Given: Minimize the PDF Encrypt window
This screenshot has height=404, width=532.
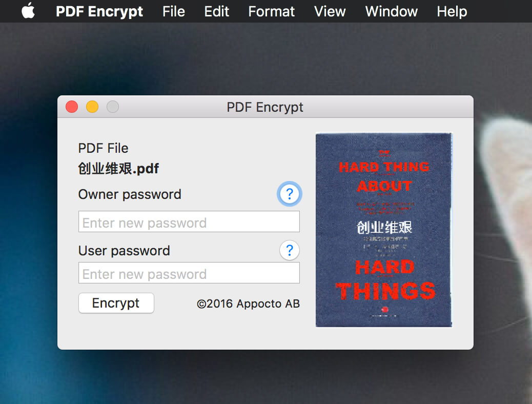Looking at the screenshot, I should [92, 107].
